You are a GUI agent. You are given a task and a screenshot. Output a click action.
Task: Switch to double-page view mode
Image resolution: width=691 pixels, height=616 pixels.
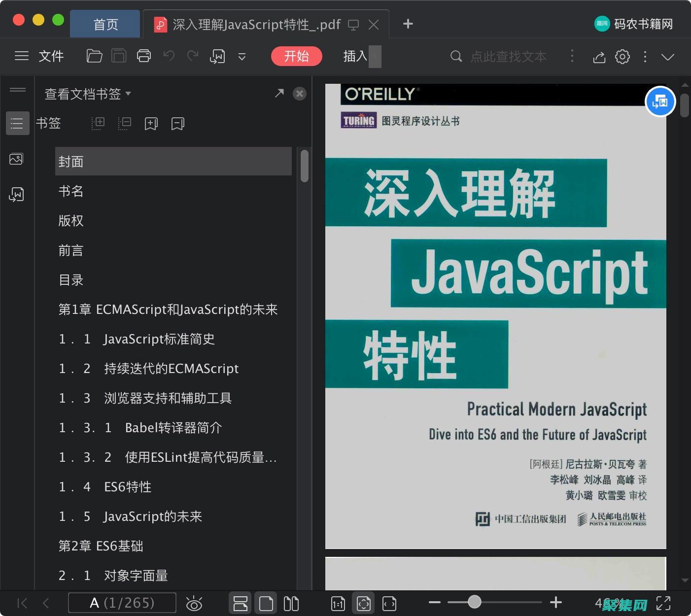coord(291,603)
